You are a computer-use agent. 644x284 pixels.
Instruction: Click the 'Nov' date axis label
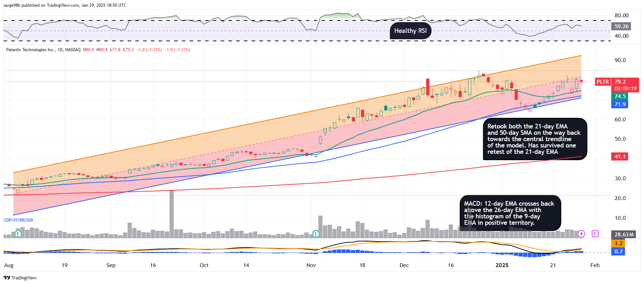point(311,265)
